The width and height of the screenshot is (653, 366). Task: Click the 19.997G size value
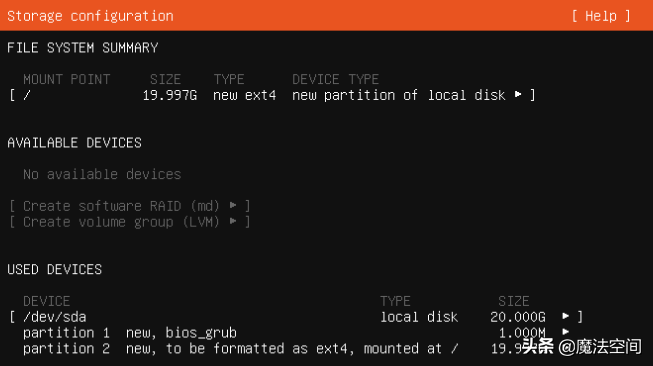[169, 95]
